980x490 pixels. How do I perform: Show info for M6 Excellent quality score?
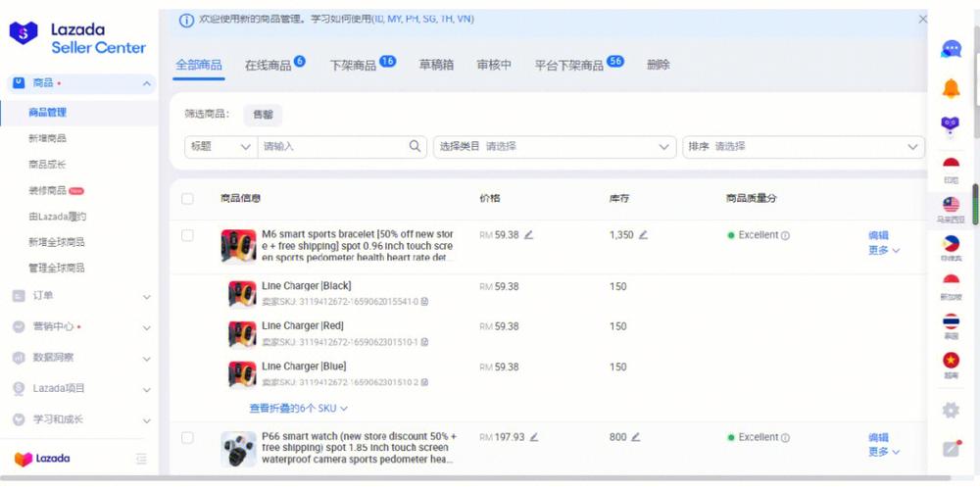coord(786,235)
